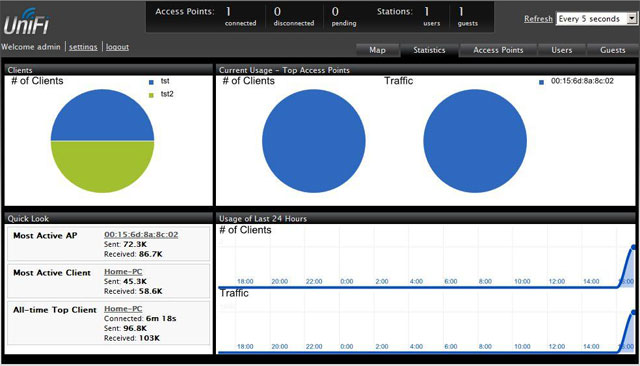640x366 pixels.
Task: Click the settings link
Action: coord(83,47)
